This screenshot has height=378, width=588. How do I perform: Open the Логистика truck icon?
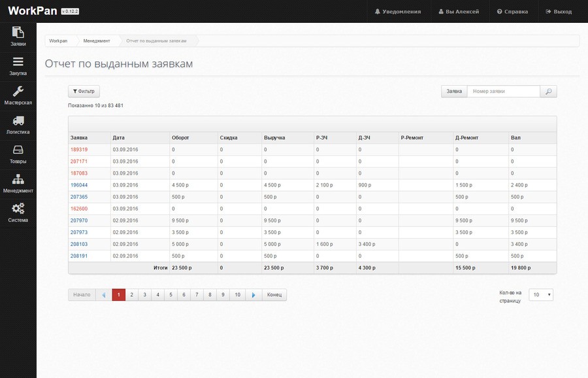18,120
